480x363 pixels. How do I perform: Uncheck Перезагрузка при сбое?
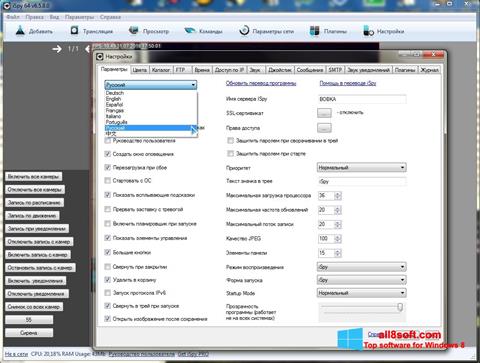click(107, 167)
